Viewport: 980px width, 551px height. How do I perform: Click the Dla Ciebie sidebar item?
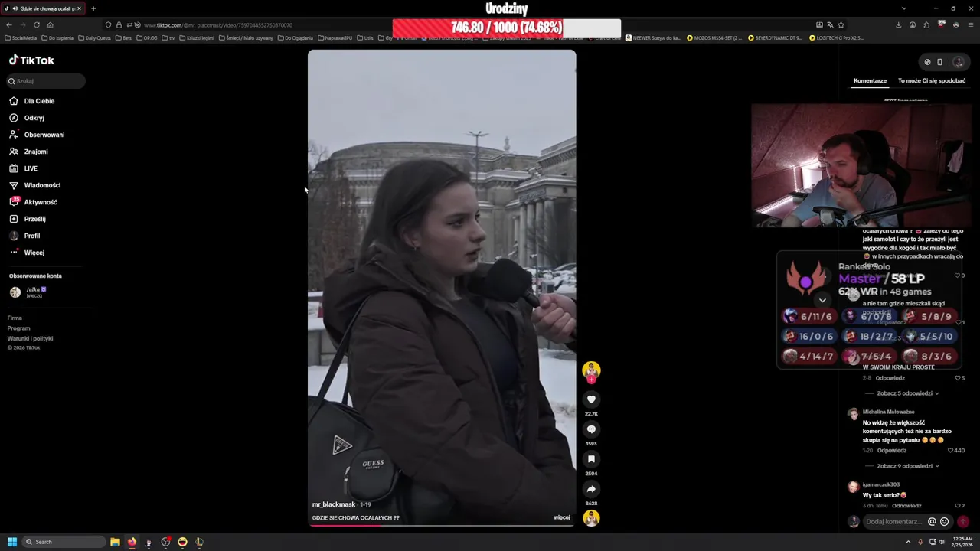38,101
